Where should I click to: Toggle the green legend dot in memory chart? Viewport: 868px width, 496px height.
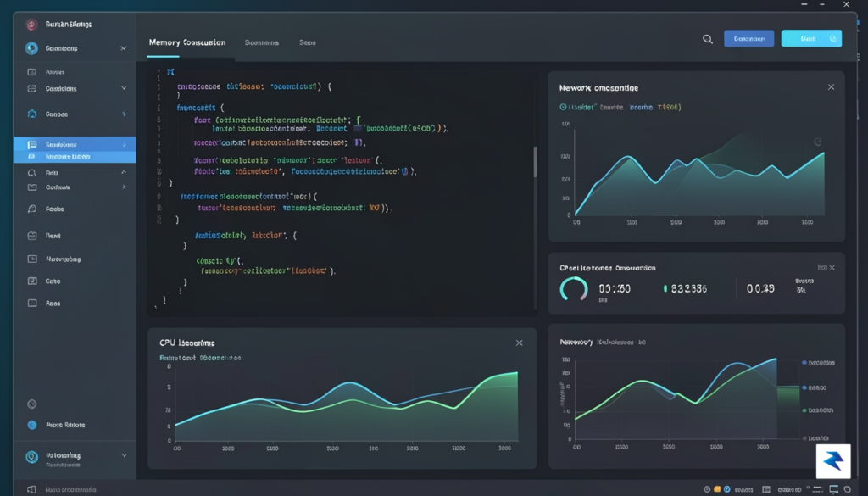[x=804, y=410]
